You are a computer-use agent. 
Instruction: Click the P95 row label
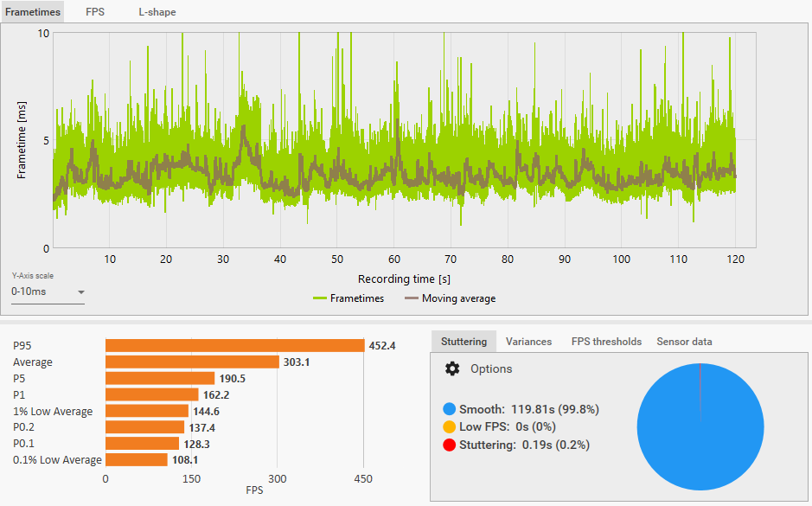click(22, 346)
